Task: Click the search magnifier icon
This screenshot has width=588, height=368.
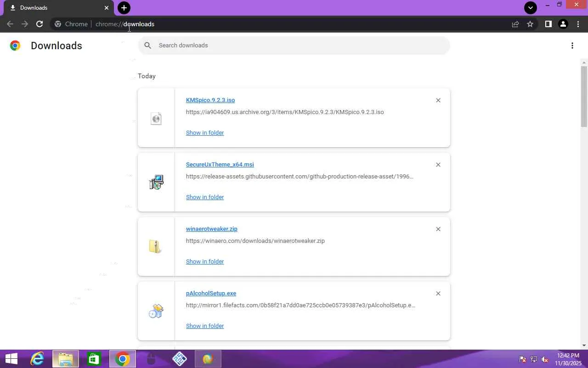Action: (x=147, y=46)
